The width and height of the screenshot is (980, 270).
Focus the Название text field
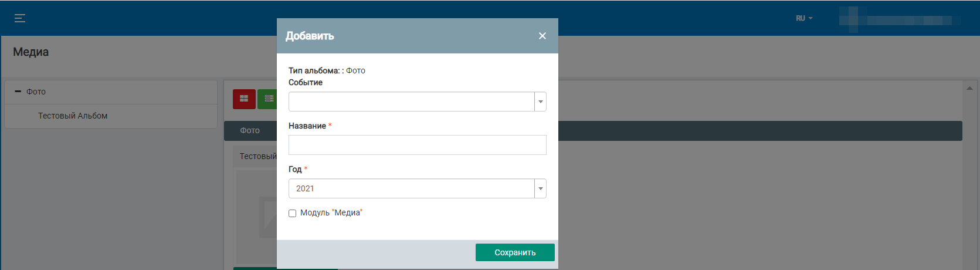click(417, 145)
